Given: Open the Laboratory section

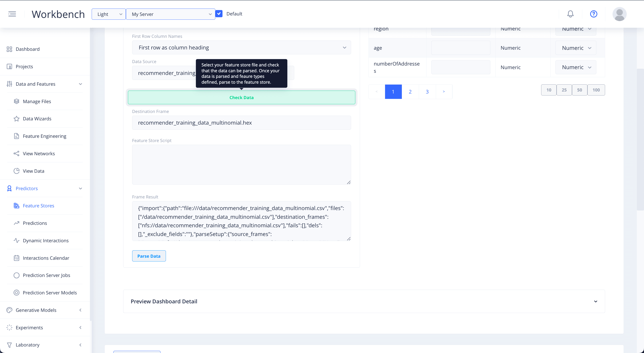Looking at the screenshot, I should 27,344.
